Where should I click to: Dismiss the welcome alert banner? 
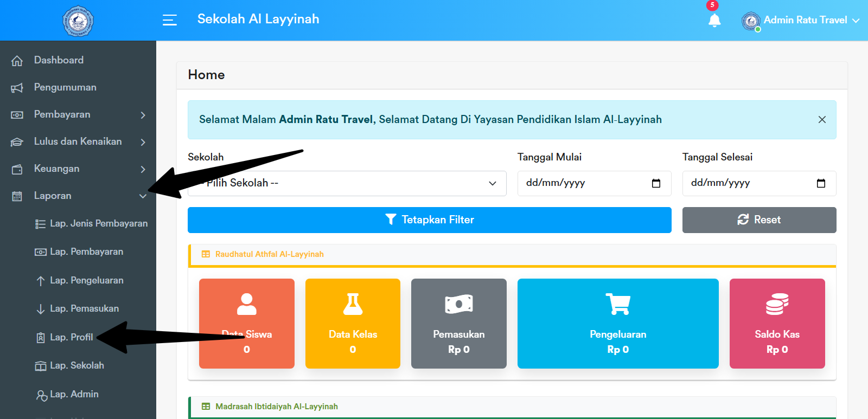point(822,120)
